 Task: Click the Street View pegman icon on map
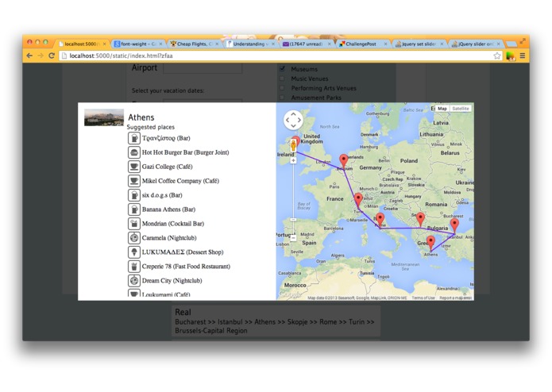293,145
